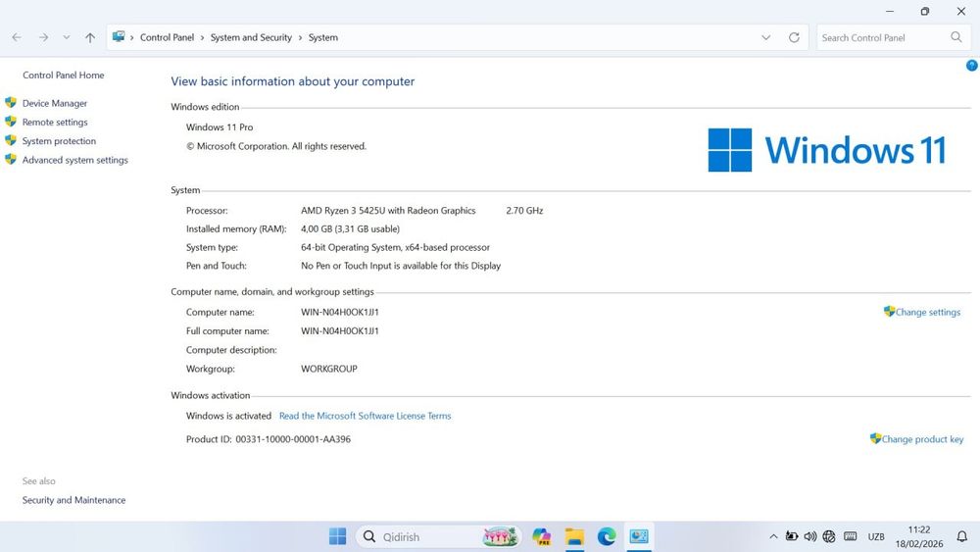980x552 pixels.
Task: Open Remote settings link
Action: click(x=55, y=122)
